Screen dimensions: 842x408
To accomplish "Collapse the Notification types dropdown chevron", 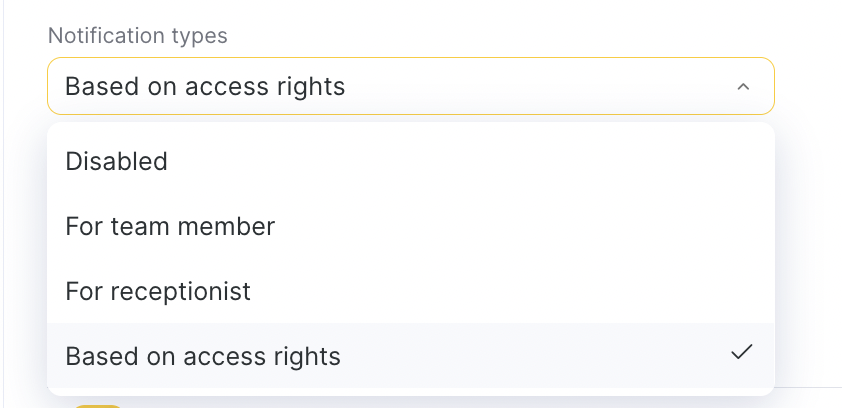I will pyautogui.click(x=742, y=87).
